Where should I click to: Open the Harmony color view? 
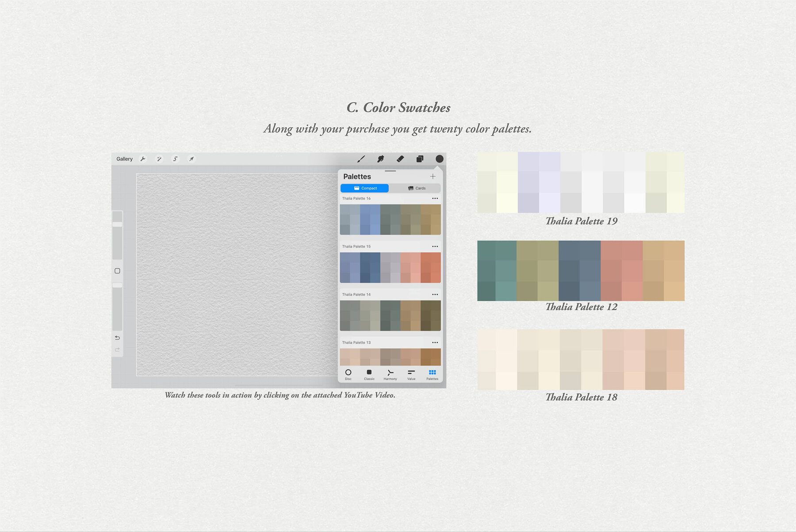tap(390, 374)
